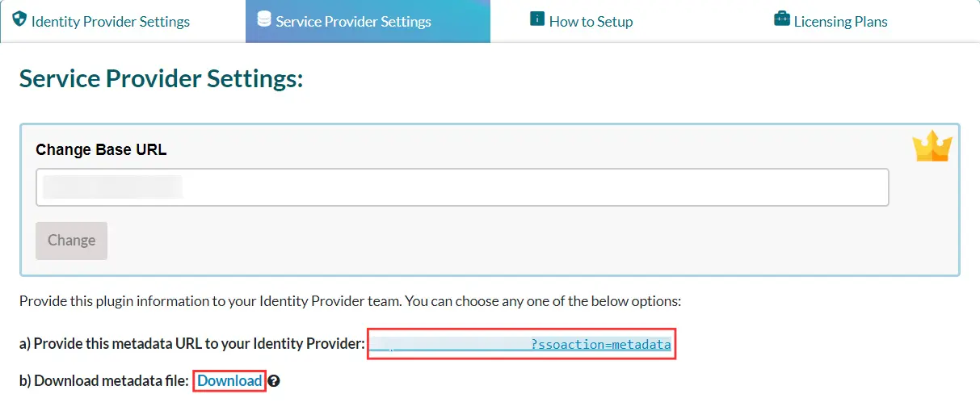Click the blurred base URL value text

112,187
